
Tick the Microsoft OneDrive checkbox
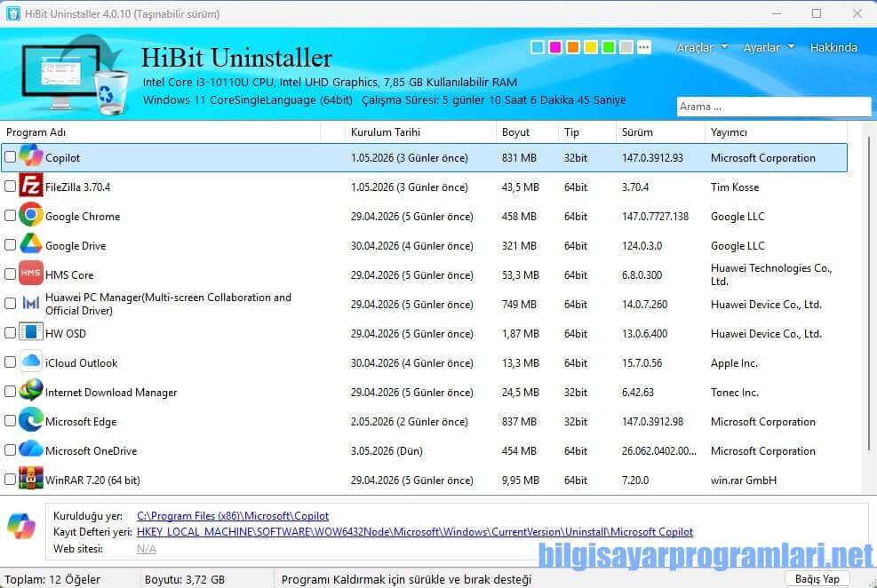pos(10,450)
